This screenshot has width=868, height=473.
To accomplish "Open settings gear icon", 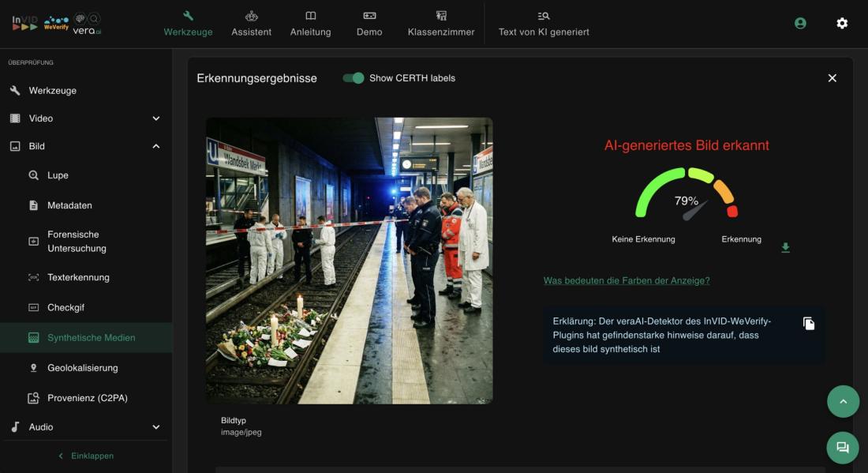I will 842,23.
